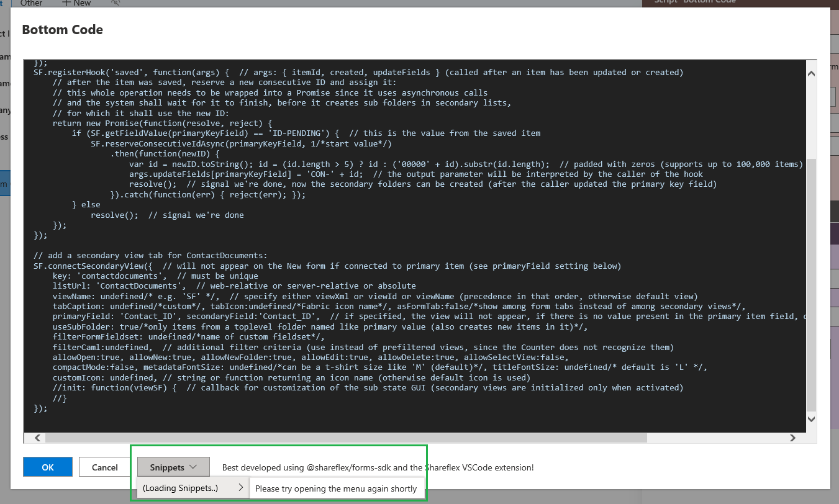Click the horizontal scrollbar right arrow
Screen dimensions: 839x504
coord(792,438)
